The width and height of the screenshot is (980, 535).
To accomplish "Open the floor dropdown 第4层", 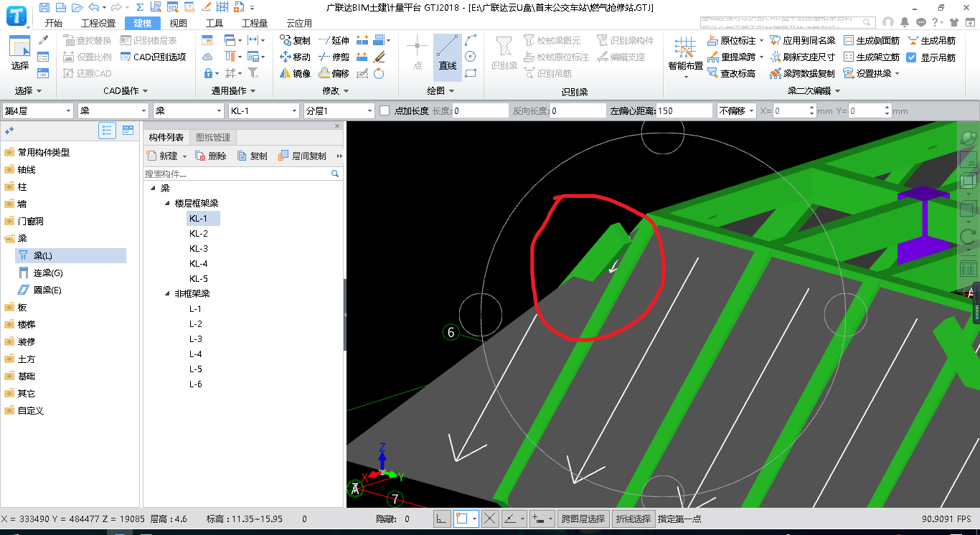I will click(38, 110).
